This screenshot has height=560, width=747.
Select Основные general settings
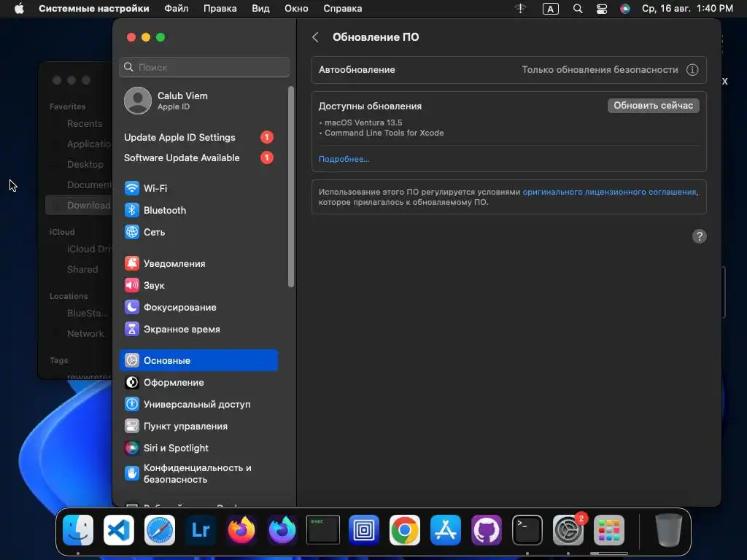[198, 360]
